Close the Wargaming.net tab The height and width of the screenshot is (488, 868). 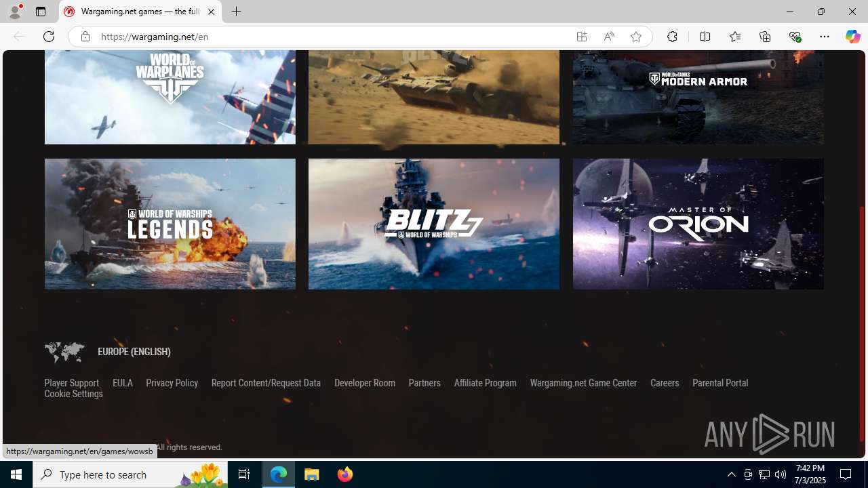(211, 12)
